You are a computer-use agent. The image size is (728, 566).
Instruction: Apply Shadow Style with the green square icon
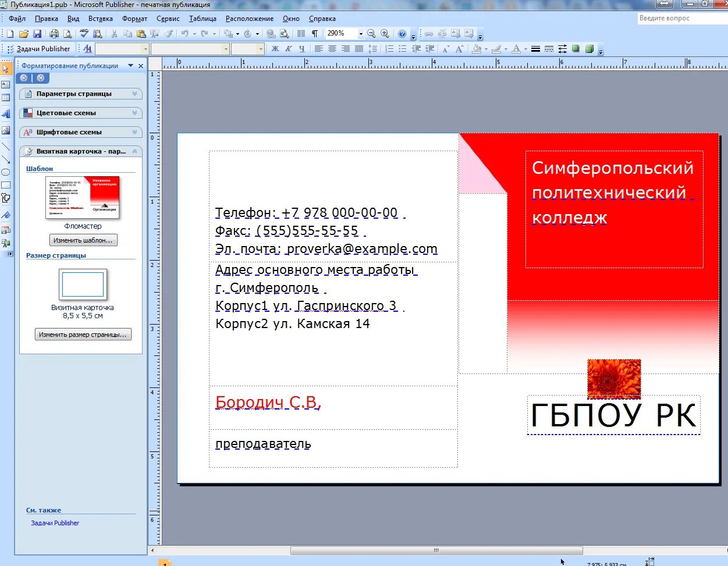(576, 49)
